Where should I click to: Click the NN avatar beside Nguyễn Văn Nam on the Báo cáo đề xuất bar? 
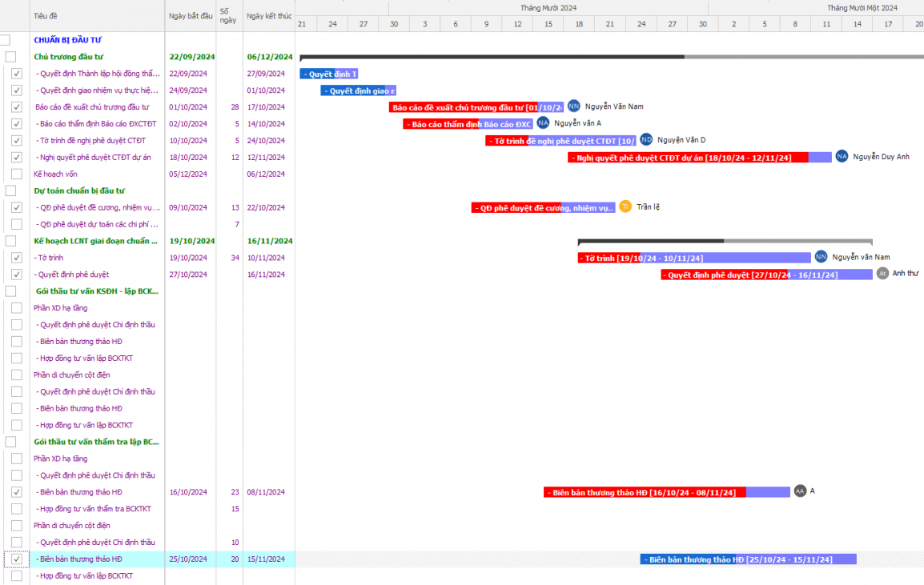click(573, 106)
